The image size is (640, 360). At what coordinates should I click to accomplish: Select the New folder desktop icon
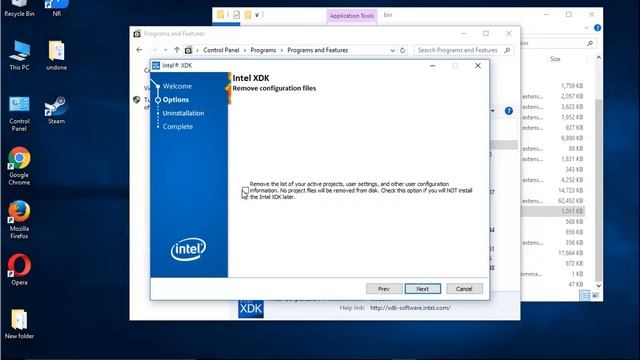[x=19, y=324]
